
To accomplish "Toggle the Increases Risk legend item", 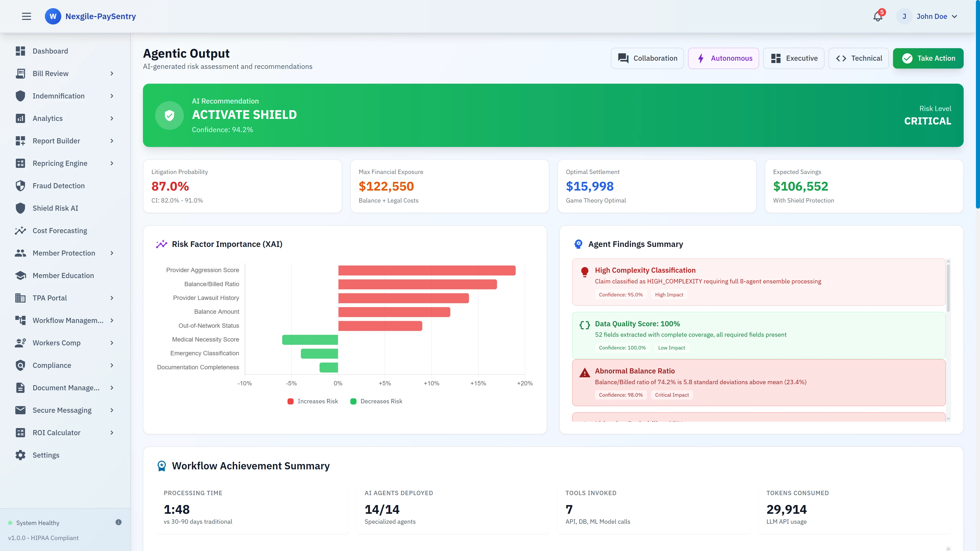I will click(x=313, y=401).
